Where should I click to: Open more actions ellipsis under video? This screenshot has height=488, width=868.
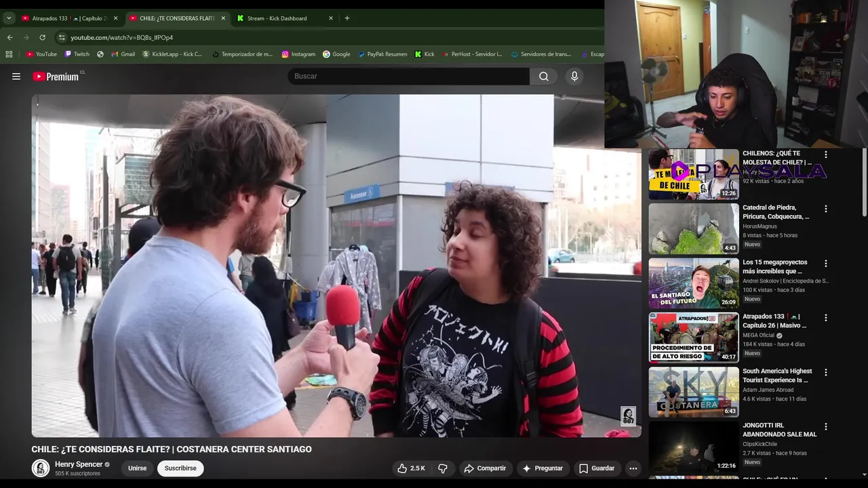tap(633, 468)
